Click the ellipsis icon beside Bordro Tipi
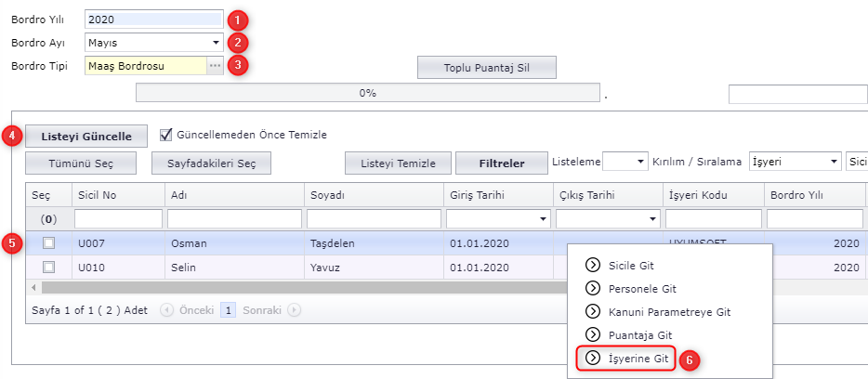Image resolution: width=868 pixels, height=379 pixels. pos(215,66)
